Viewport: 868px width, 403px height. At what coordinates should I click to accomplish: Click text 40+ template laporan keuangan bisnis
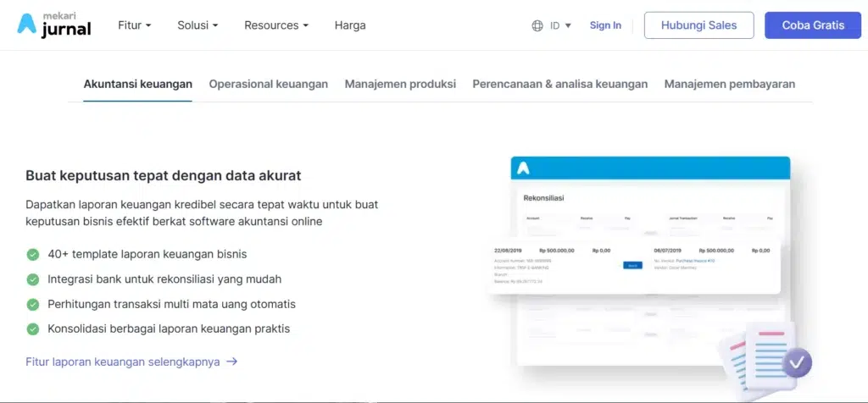click(x=147, y=254)
